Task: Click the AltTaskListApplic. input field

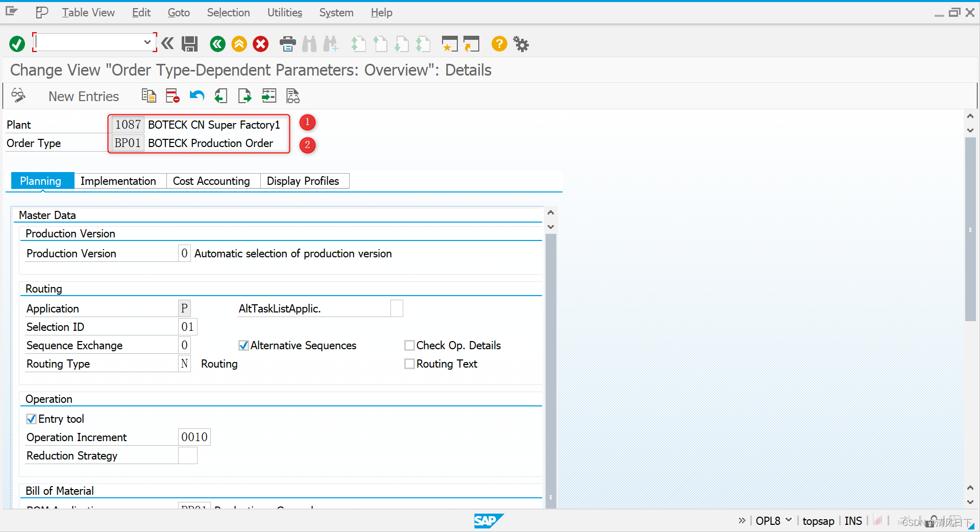Action: [x=397, y=309]
